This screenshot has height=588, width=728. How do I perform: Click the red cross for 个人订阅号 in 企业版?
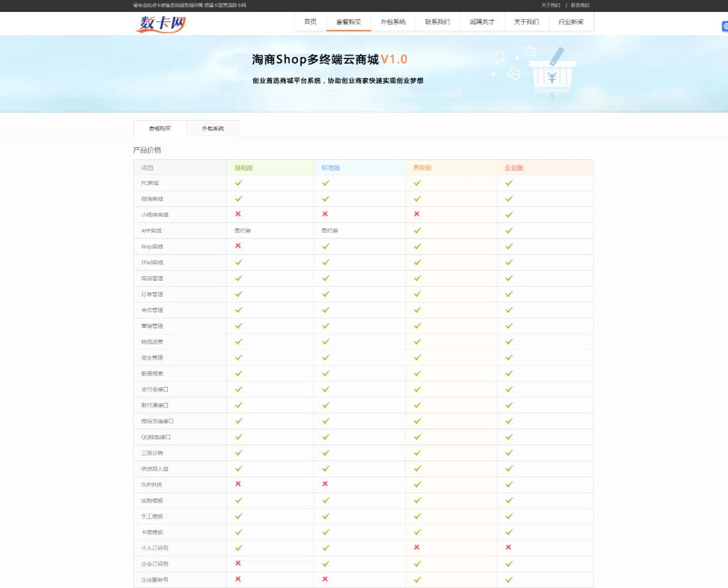(x=508, y=547)
